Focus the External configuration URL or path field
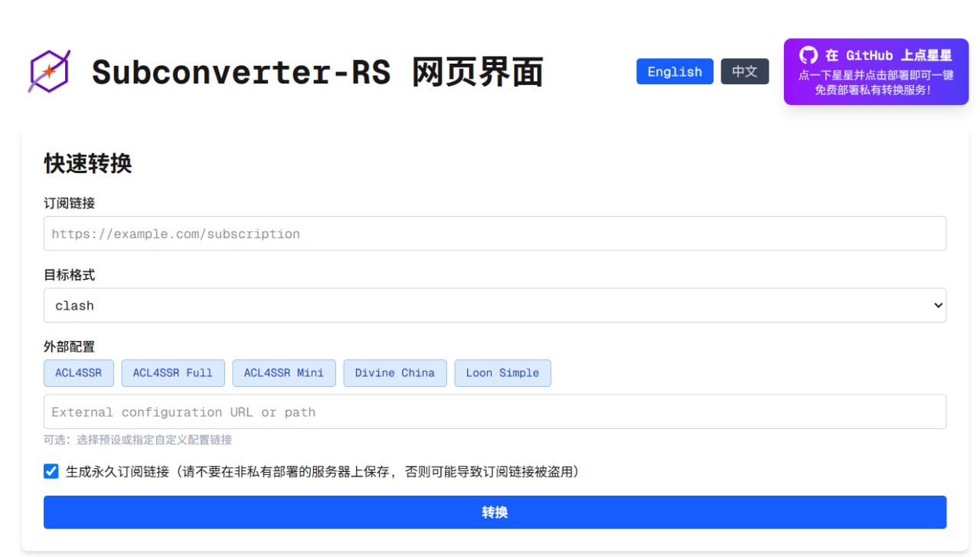 click(495, 411)
